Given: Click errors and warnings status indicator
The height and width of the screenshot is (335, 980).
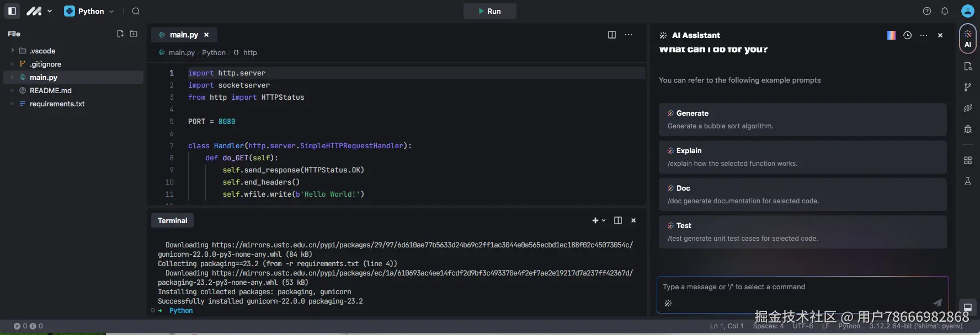Looking at the screenshot, I should 28,326.
